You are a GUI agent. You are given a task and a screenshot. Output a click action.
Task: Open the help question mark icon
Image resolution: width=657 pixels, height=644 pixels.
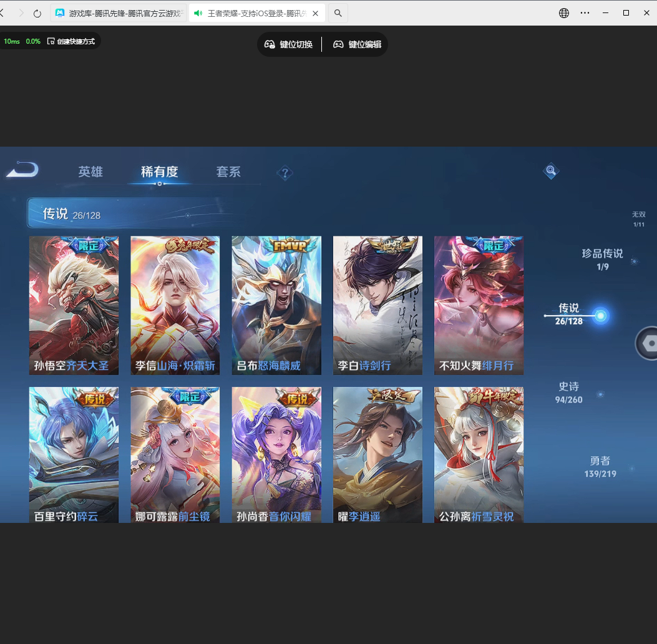[285, 173]
